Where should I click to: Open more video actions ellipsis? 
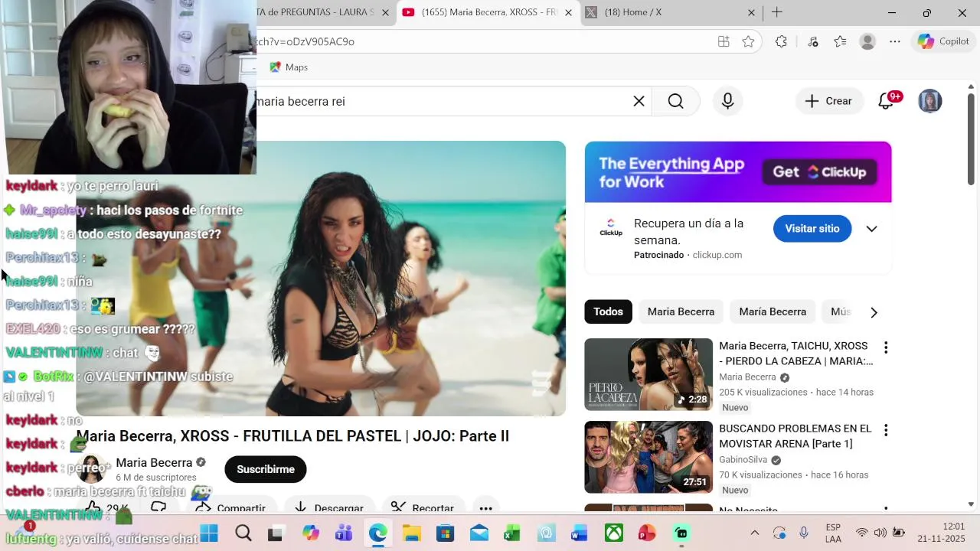point(485,508)
